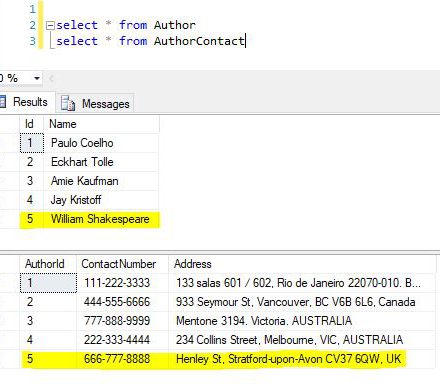Place cursor in 'select * from Author' line
This screenshot has width=440, height=387.
point(126,25)
